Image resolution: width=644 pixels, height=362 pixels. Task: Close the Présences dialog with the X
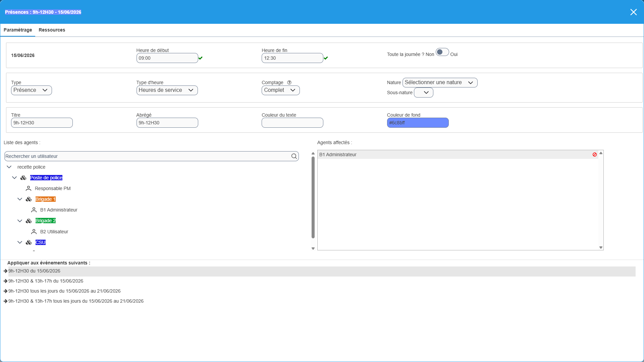[633, 12]
